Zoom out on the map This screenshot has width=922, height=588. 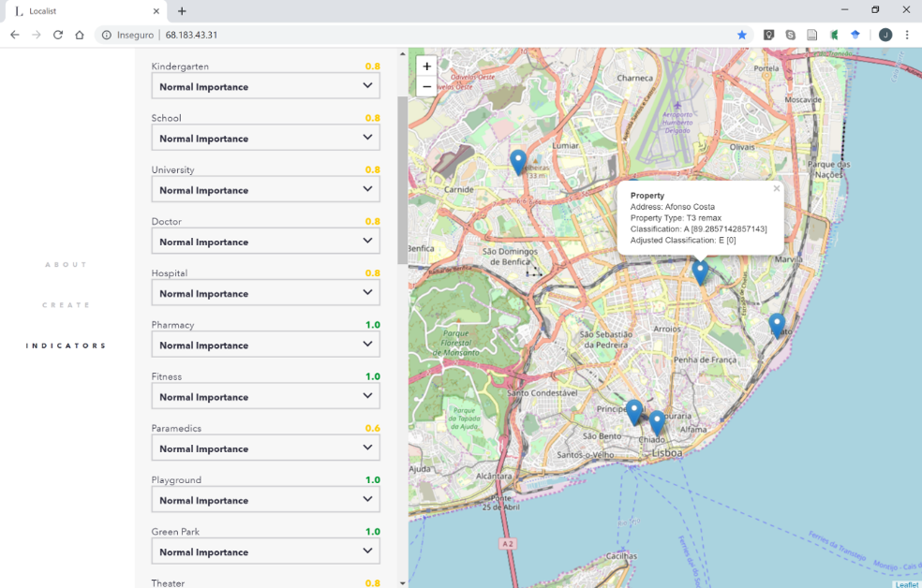[426, 87]
